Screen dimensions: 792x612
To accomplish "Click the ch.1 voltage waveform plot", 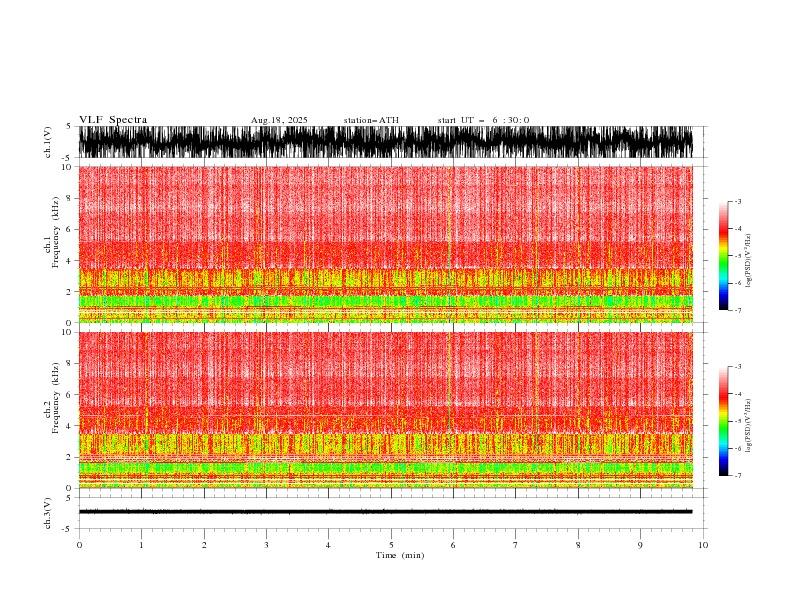I will tap(385, 142).
